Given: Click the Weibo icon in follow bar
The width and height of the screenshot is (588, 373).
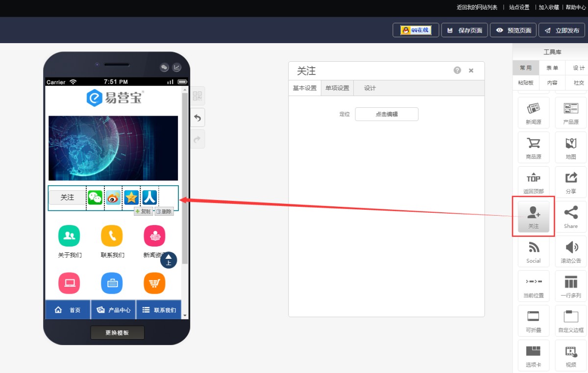Looking at the screenshot, I should click(x=113, y=198).
